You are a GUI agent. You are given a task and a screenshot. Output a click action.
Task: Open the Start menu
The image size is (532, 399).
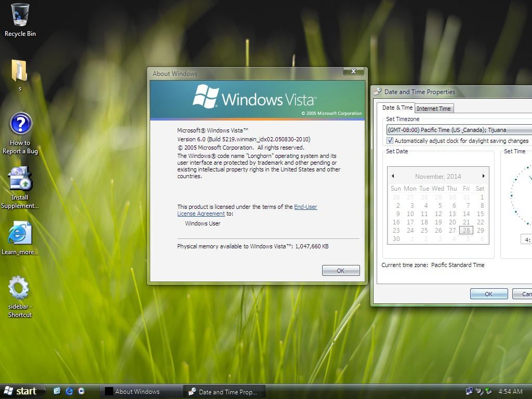(x=22, y=391)
